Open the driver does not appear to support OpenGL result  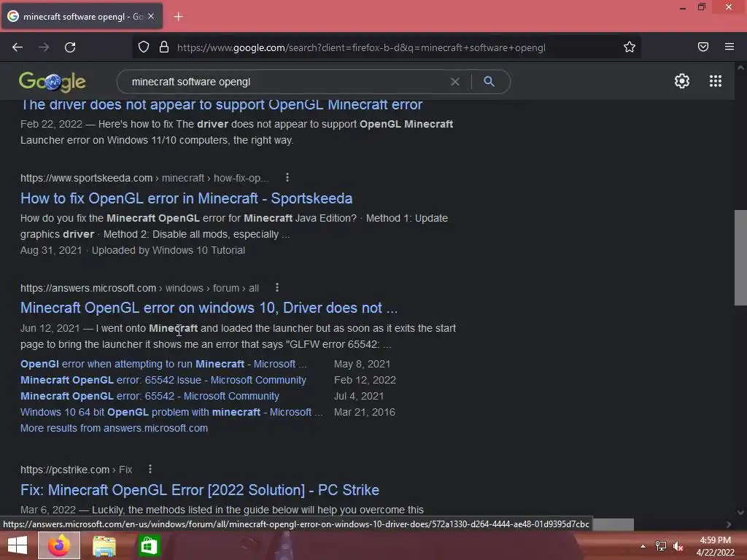pyautogui.click(x=222, y=105)
